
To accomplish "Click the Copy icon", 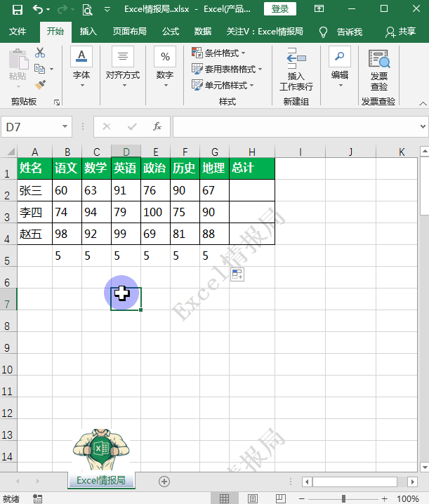I will click(x=39, y=69).
